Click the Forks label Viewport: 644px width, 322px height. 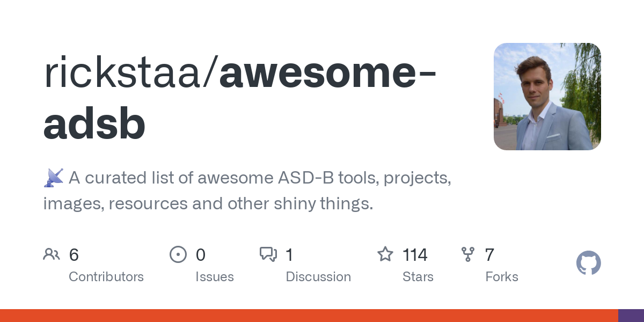[x=501, y=277]
